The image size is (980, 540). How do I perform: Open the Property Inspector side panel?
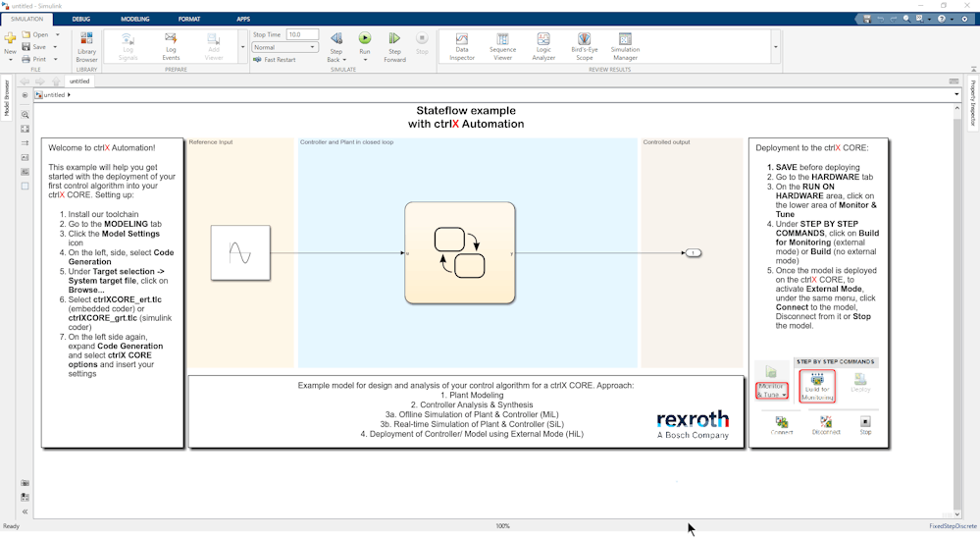point(973,103)
